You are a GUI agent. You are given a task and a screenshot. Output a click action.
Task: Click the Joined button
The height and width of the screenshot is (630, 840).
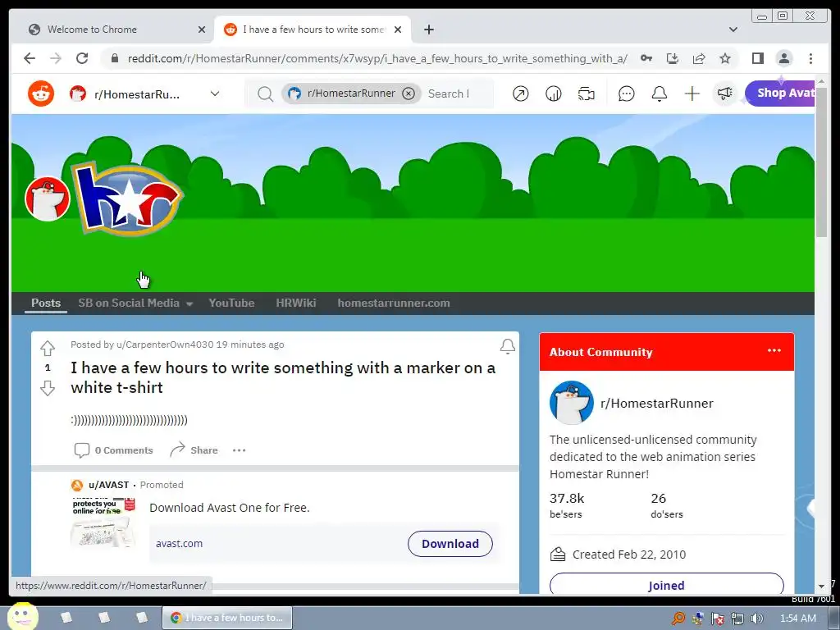click(x=666, y=585)
